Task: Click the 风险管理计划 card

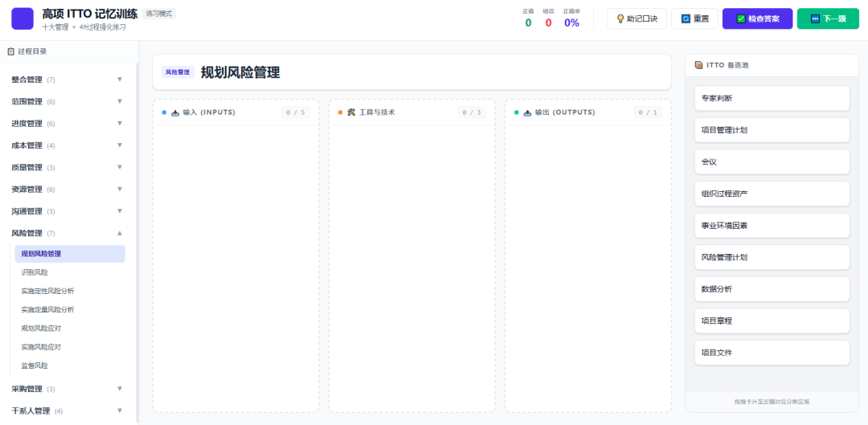Action: [x=772, y=257]
